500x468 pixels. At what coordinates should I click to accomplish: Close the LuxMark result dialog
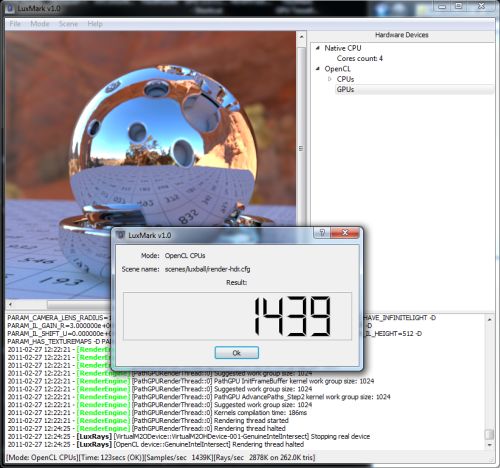(345, 233)
